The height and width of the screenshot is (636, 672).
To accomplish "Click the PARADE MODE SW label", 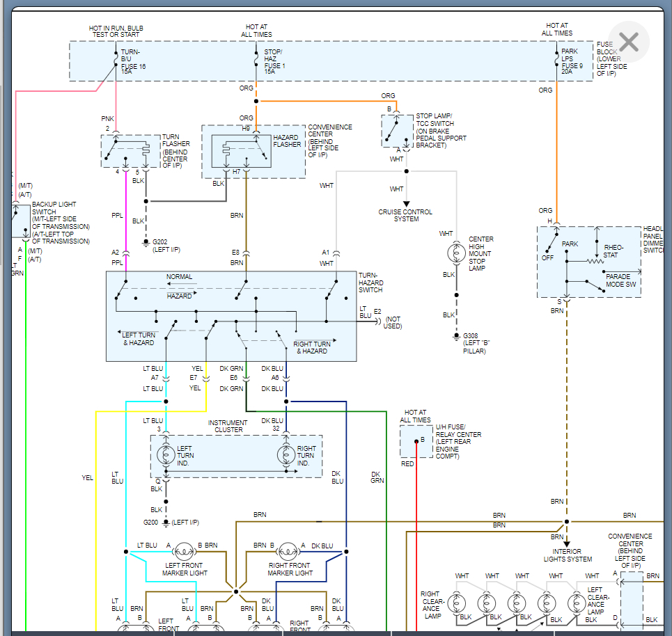I will click(620, 280).
